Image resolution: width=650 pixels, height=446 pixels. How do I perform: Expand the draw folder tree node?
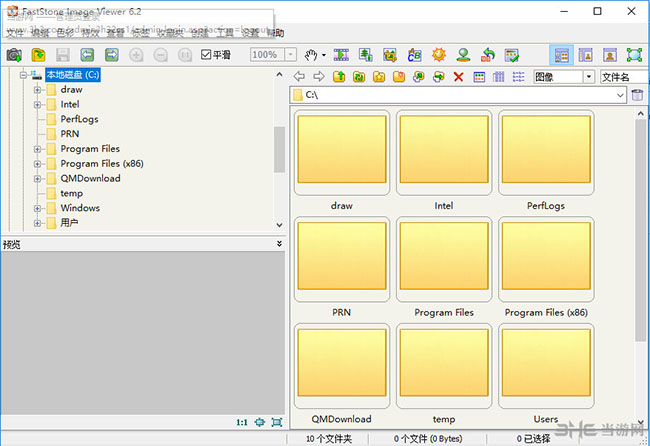37,90
